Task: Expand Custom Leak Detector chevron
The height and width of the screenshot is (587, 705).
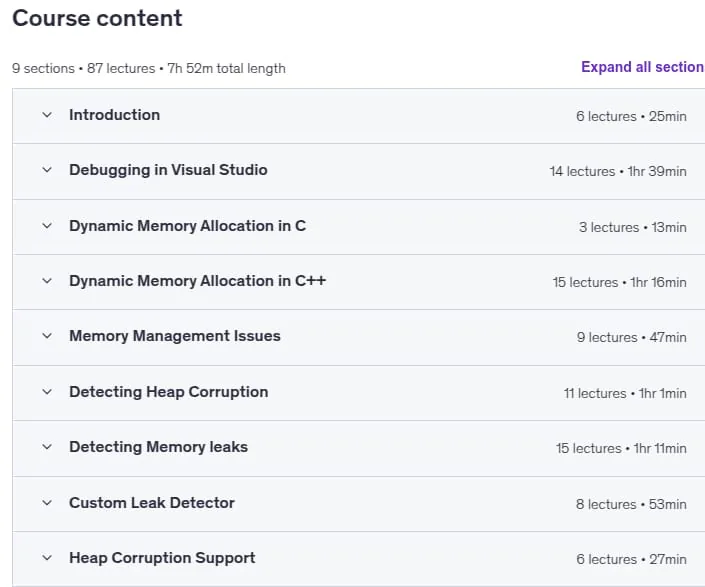Action: coord(47,503)
